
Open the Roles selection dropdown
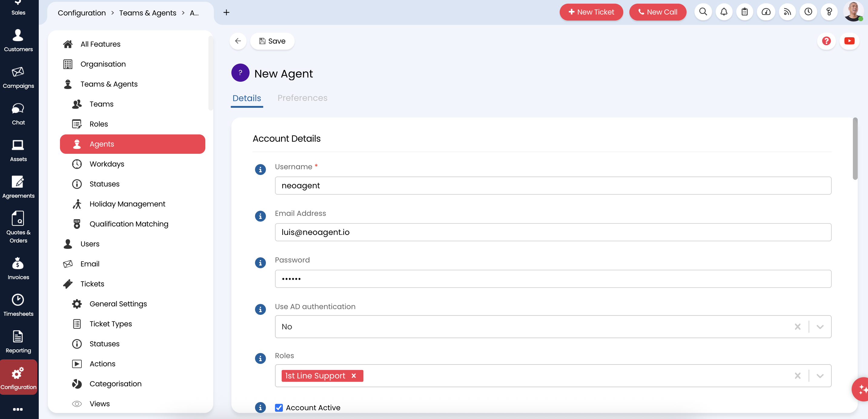click(x=820, y=375)
